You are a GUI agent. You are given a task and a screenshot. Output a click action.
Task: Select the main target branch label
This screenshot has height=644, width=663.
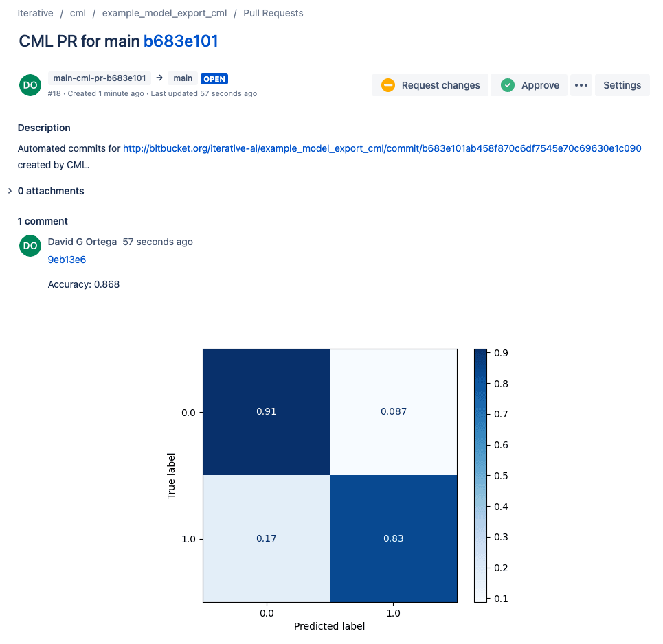[x=183, y=78]
